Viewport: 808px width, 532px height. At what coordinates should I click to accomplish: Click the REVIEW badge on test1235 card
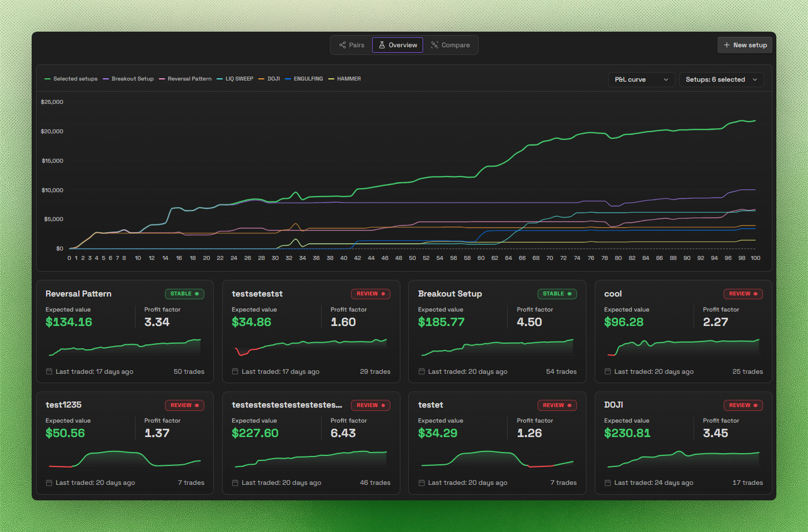point(184,405)
